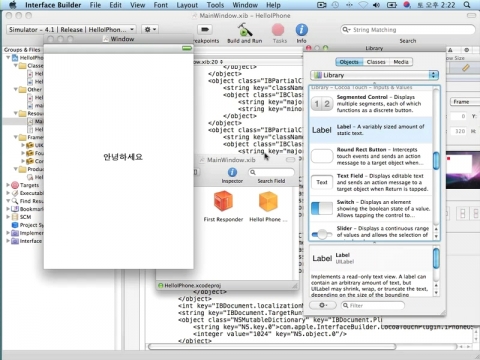Switch to Classes tab in Library
This screenshot has height=360, width=480.
pos(376,62)
